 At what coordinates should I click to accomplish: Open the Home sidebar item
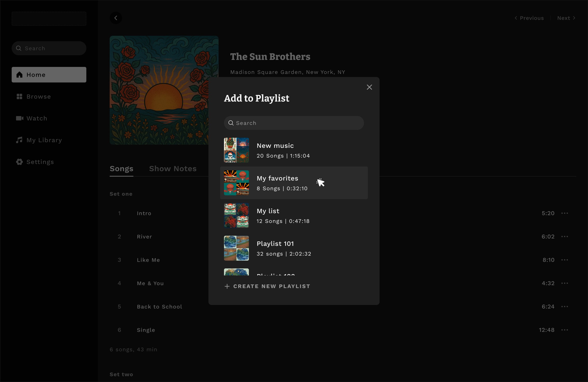[x=49, y=75]
